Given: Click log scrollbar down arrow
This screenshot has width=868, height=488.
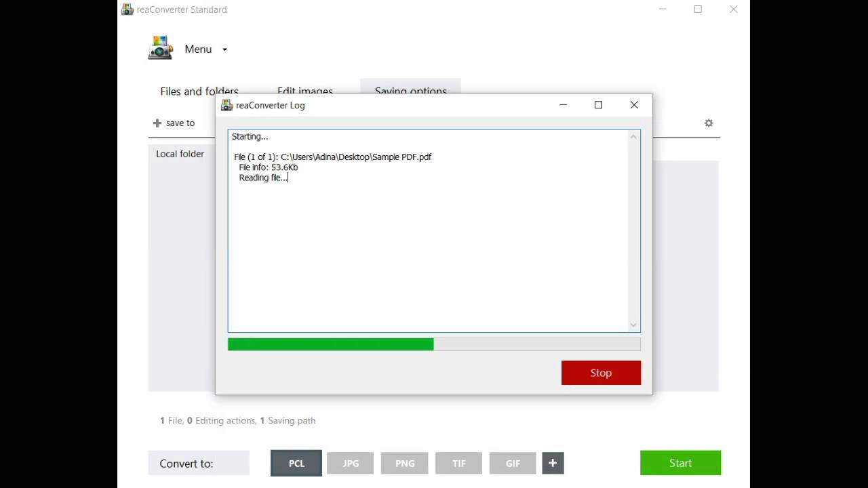Looking at the screenshot, I should [633, 325].
